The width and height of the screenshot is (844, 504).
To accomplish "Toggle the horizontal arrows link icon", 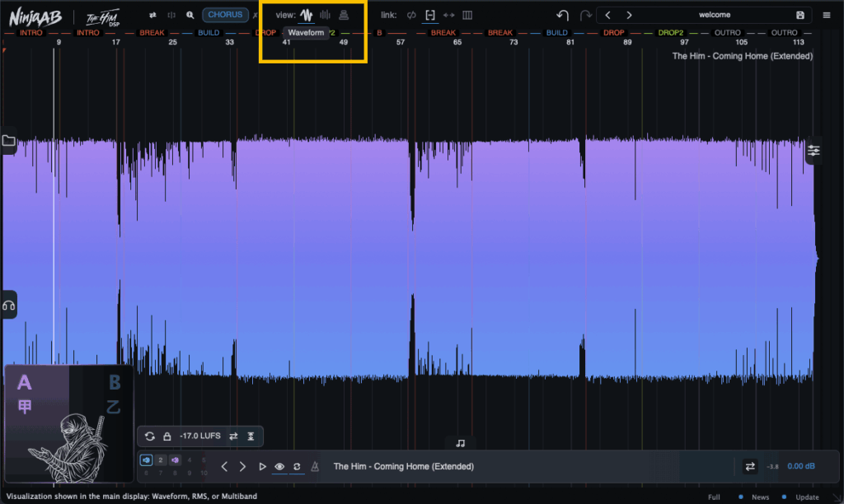I will click(449, 15).
